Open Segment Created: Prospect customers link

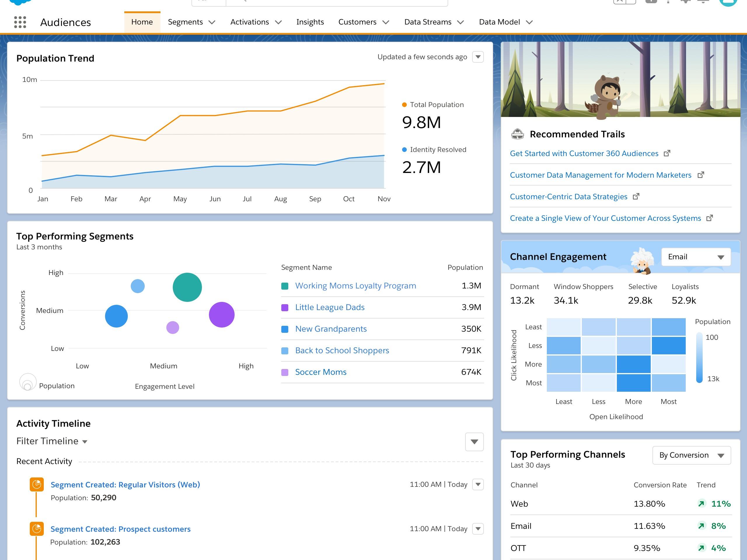click(x=121, y=528)
